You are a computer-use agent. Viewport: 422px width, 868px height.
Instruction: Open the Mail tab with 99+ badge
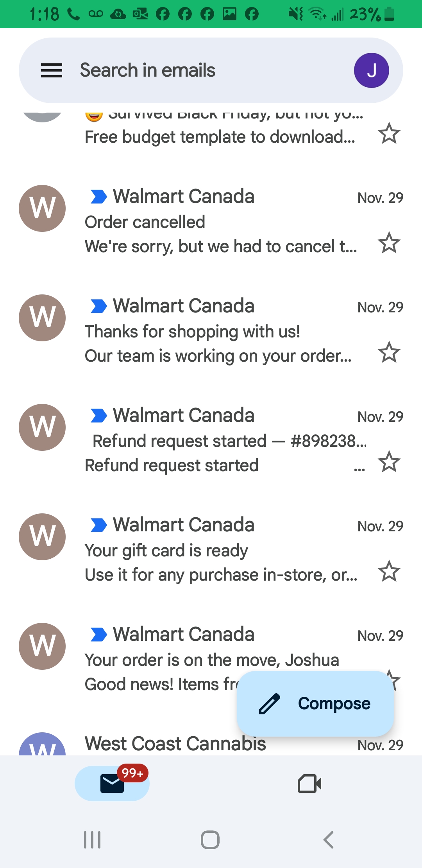click(x=112, y=784)
